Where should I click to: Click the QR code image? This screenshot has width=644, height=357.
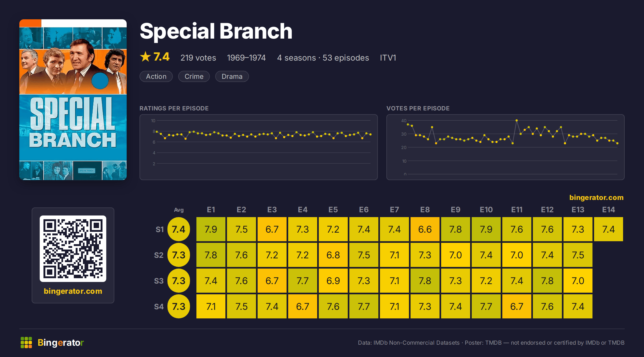coord(73,248)
